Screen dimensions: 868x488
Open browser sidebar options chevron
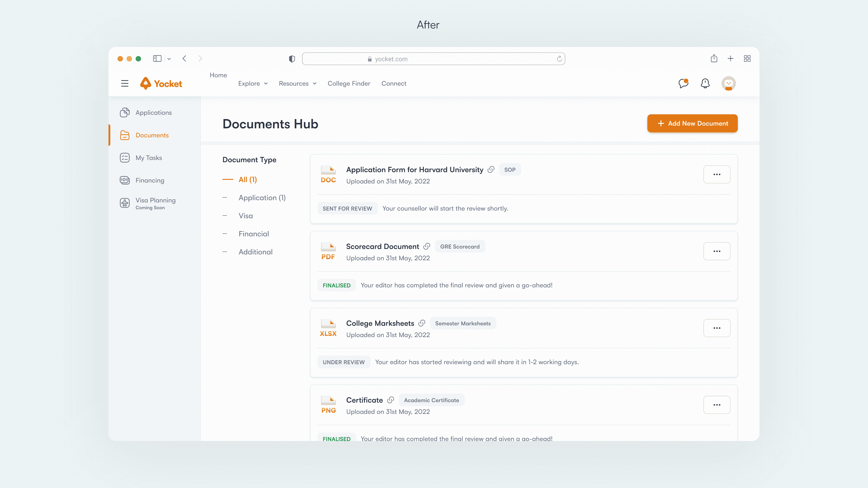[x=169, y=59]
